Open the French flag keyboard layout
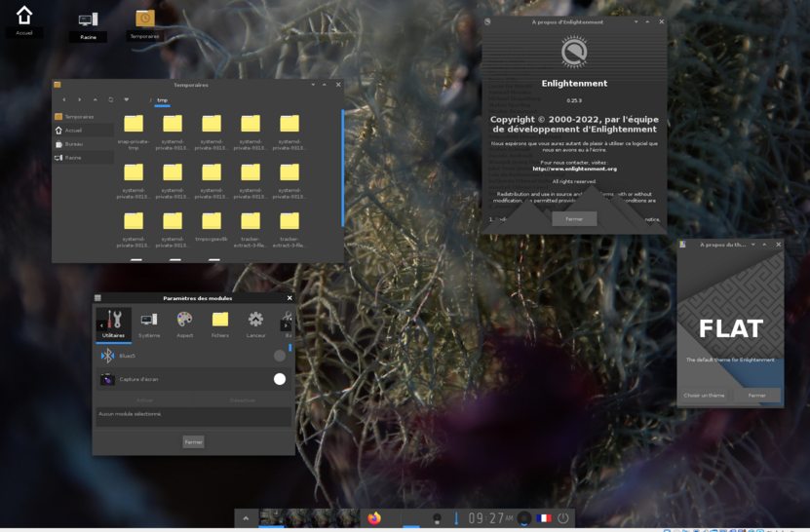The image size is (810, 532). pos(544,518)
